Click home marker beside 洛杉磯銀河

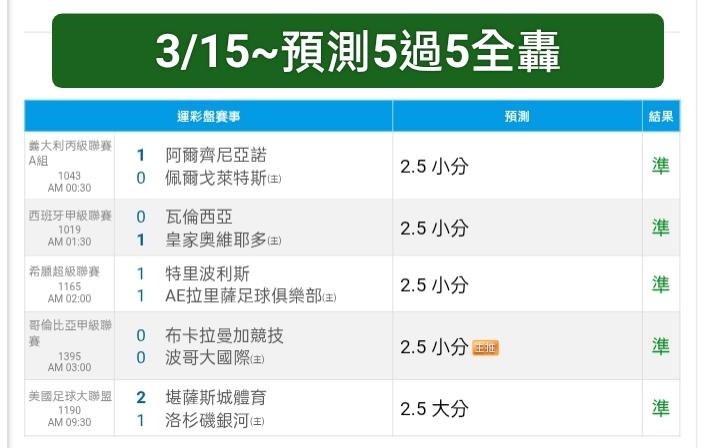tap(258, 422)
